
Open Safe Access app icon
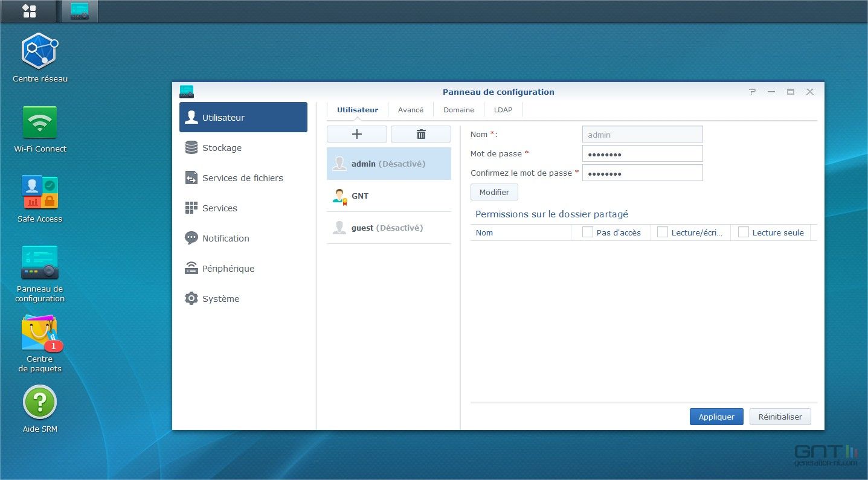(40, 193)
